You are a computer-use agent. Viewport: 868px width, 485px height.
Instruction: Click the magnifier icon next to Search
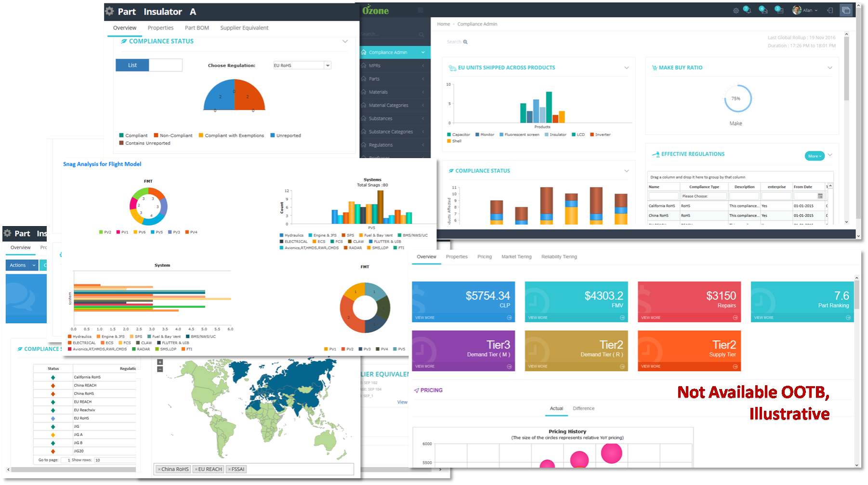coord(465,42)
